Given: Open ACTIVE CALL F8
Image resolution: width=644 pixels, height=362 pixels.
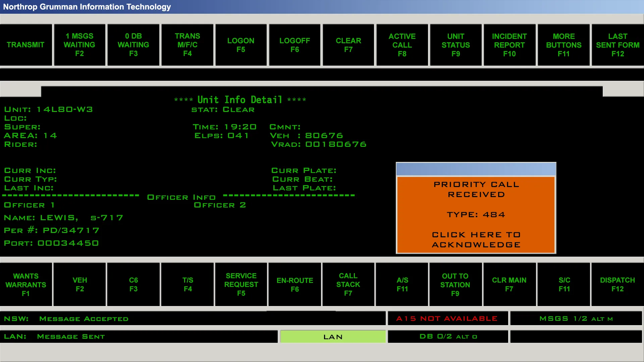Looking at the screenshot, I should [x=402, y=45].
